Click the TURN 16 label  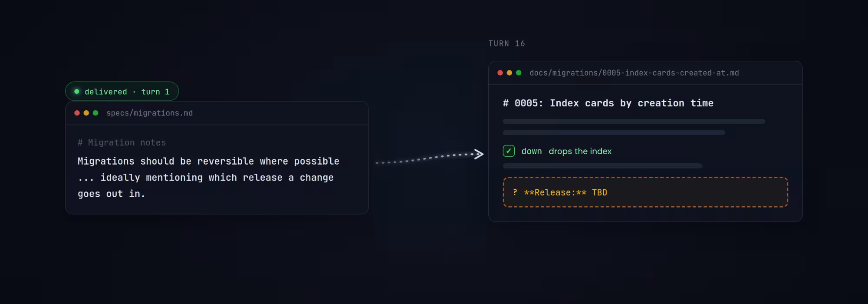click(x=506, y=43)
